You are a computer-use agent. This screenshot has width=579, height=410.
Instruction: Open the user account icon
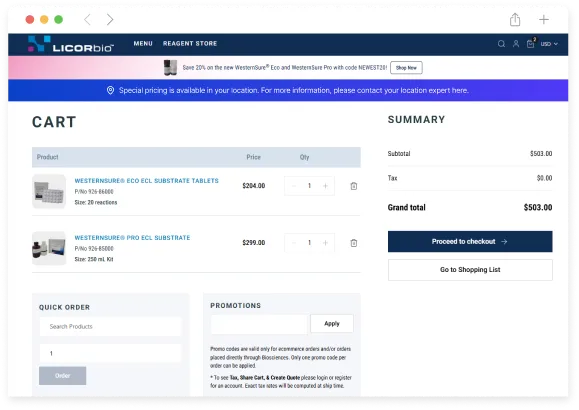[516, 44]
